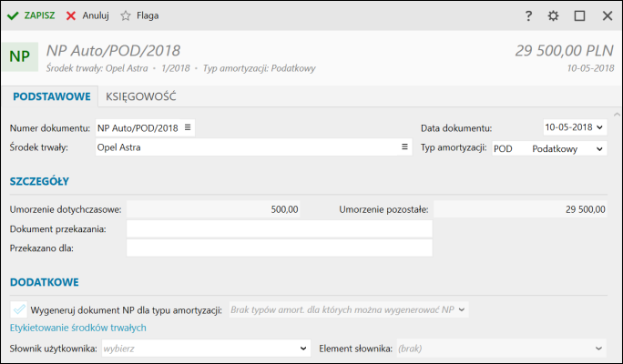The width and height of the screenshot is (623, 364).
Task: Maximize the window with square icon
Action: (x=579, y=15)
